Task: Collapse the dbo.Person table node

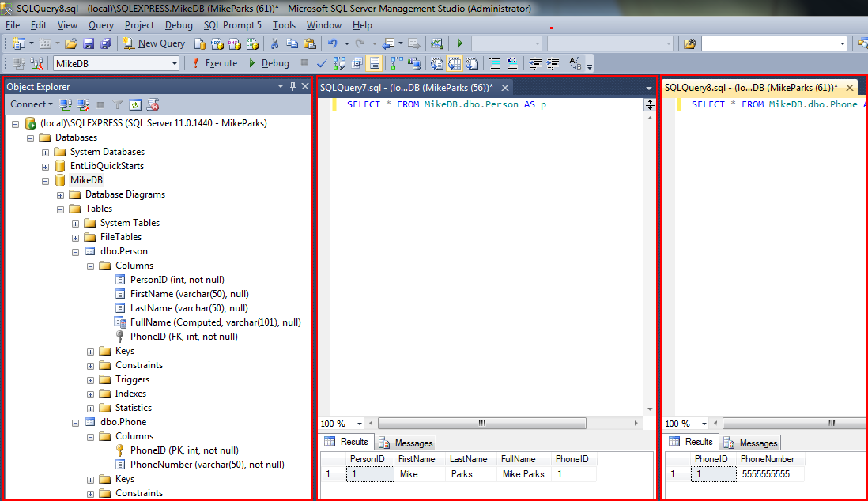Action: (x=75, y=252)
